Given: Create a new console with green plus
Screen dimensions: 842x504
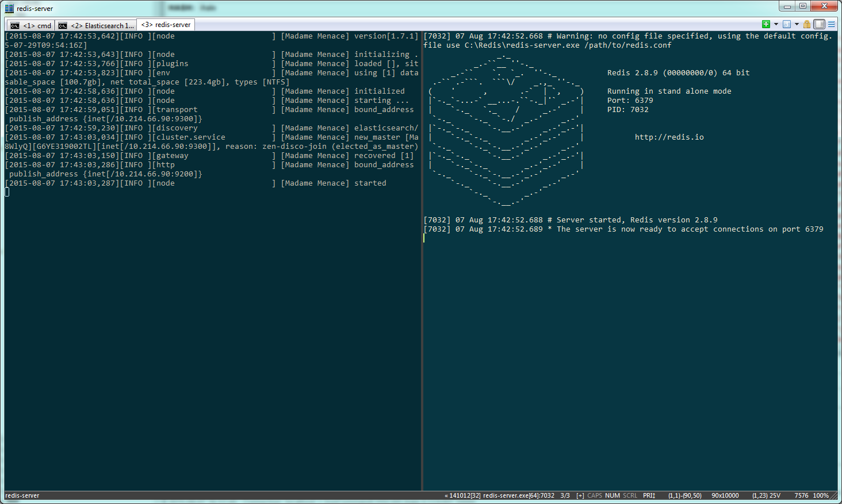Looking at the screenshot, I should [766, 24].
